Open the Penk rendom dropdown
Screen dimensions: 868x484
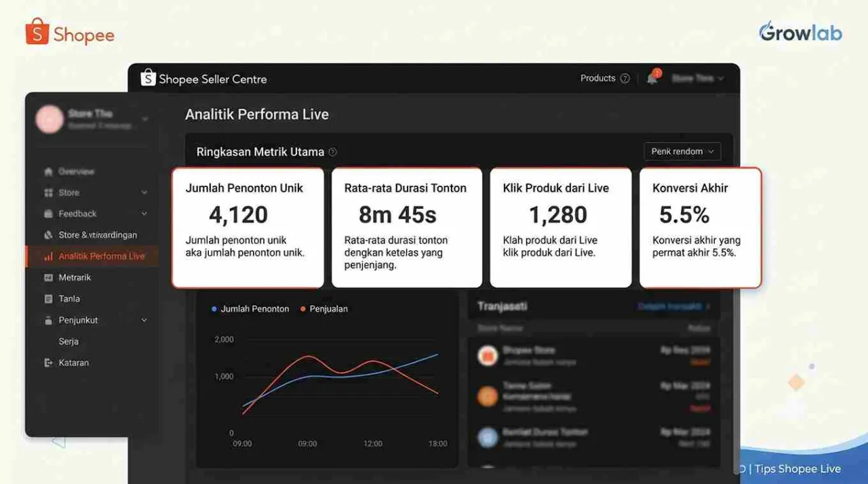click(682, 151)
